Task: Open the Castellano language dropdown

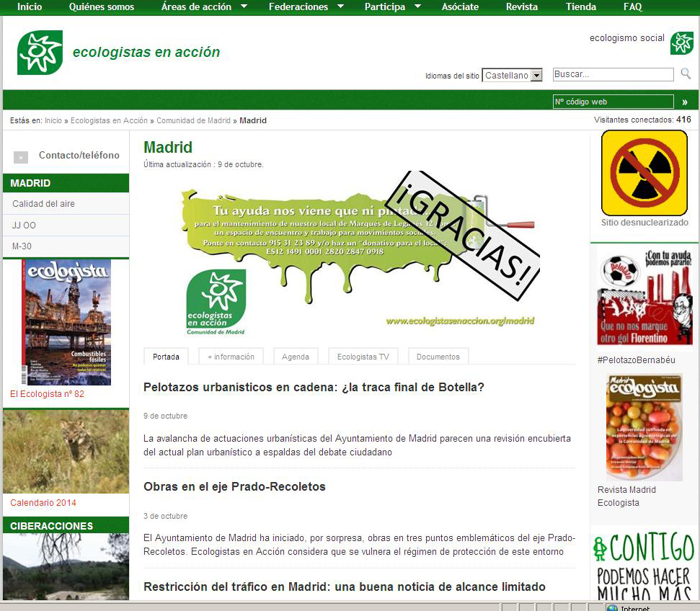Action: [x=512, y=75]
